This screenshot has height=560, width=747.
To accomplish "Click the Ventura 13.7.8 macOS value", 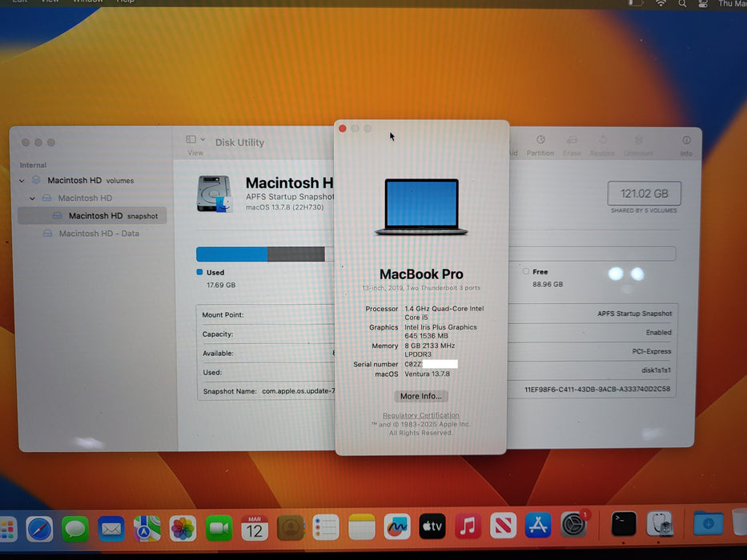I will click(x=427, y=374).
